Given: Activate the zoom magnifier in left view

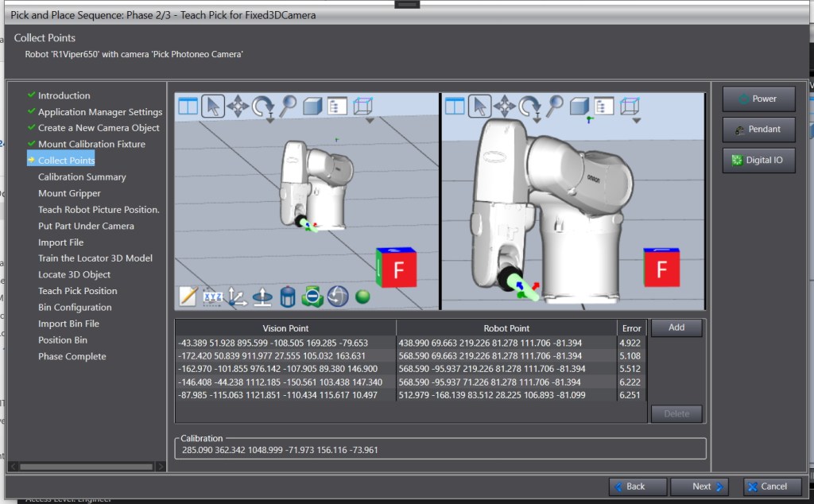Looking at the screenshot, I should click(288, 107).
